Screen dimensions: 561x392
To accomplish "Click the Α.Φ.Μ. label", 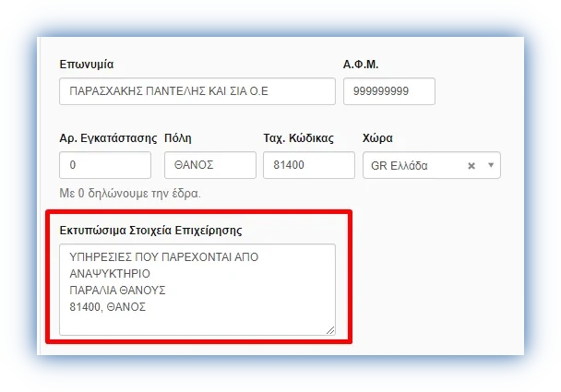I will tap(361, 65).
